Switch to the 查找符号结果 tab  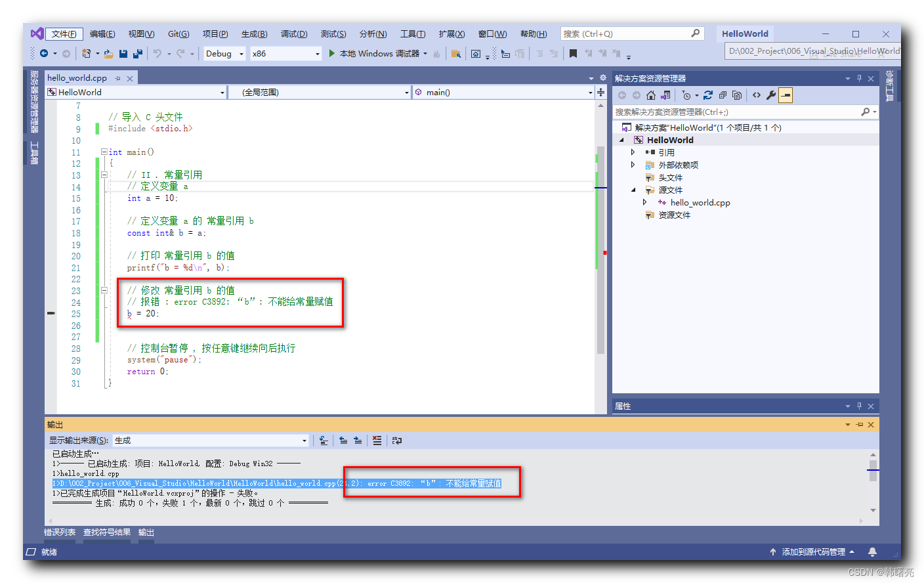(x=107, y=532)
